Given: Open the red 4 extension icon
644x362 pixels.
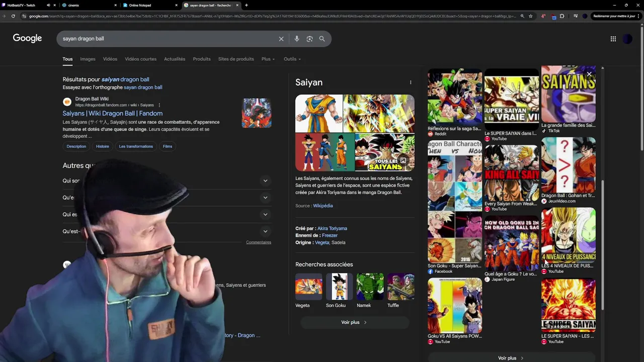Looking at the screenshot, I should [543, 16].
